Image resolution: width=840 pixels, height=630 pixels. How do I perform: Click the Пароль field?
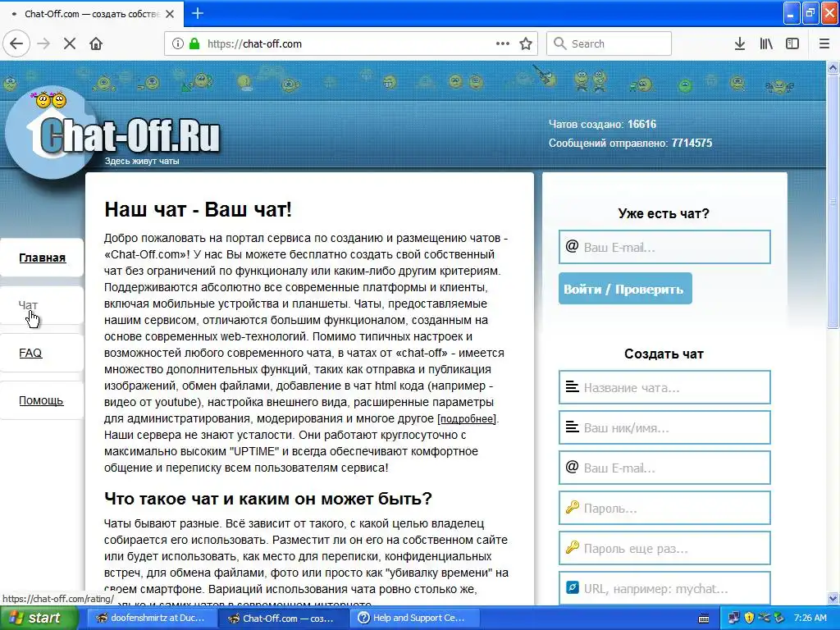[664, 508]
